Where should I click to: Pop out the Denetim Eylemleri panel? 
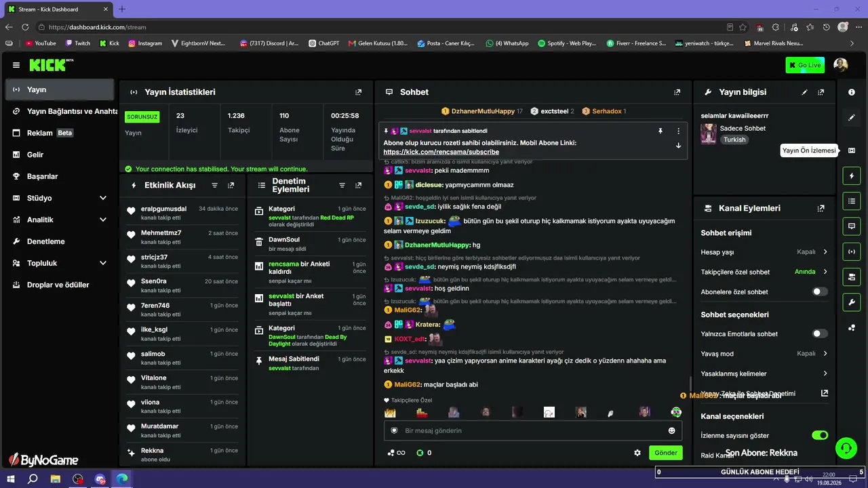coord(359,185)
